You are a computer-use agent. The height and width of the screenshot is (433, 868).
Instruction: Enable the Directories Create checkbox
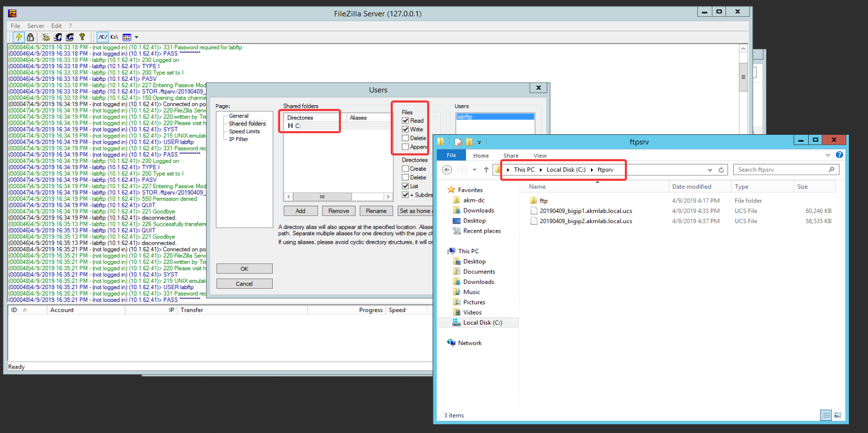point(405,169)
